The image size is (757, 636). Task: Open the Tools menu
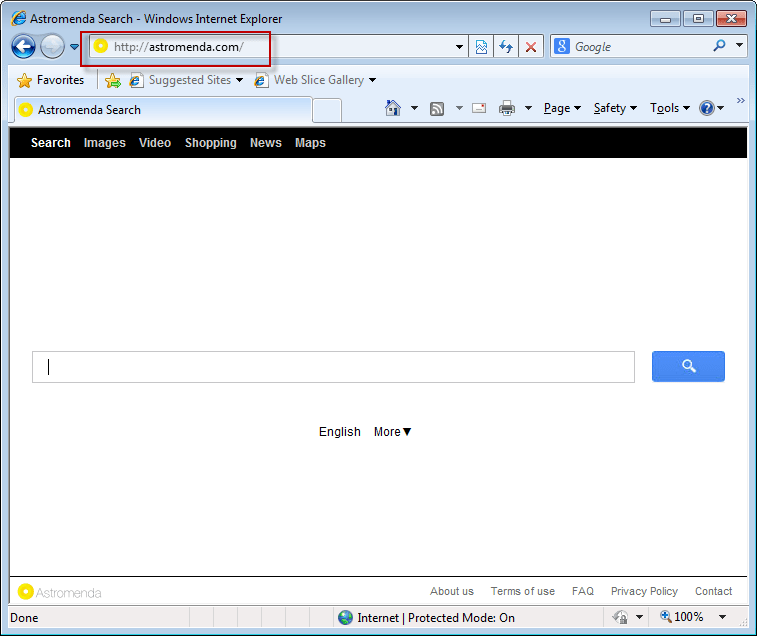(669, 108)
